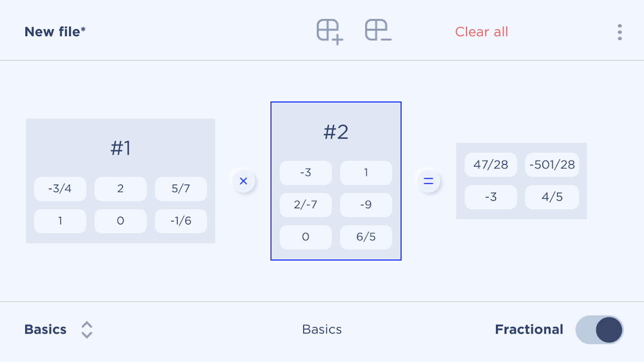Click the New file* title
Viewport: 644px width, 362px height.
pos(55,32)
